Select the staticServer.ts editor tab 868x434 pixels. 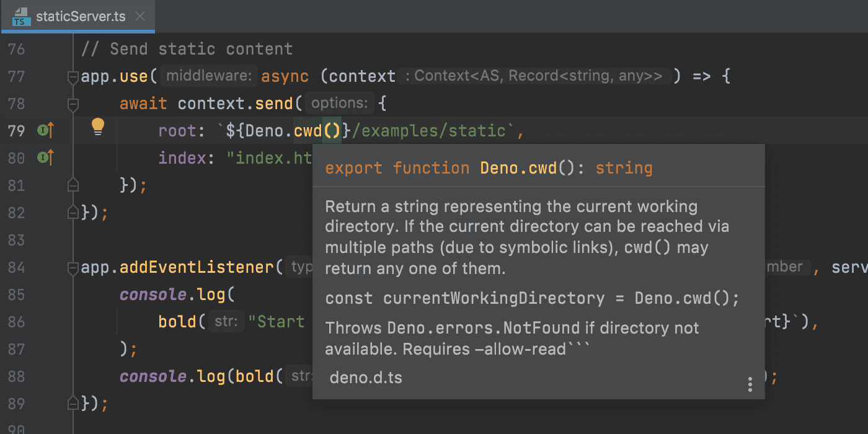pos(77,16)
